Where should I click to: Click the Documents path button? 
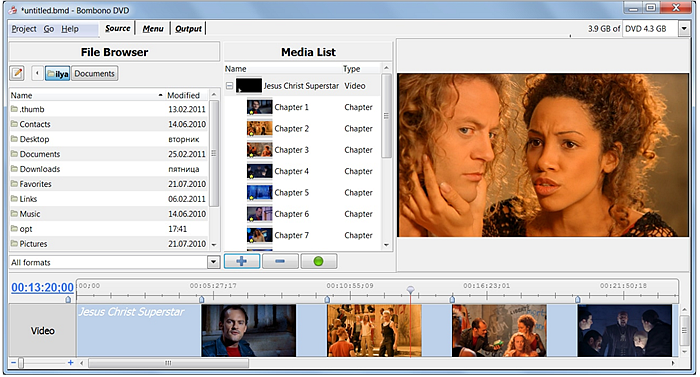point(94,74)
